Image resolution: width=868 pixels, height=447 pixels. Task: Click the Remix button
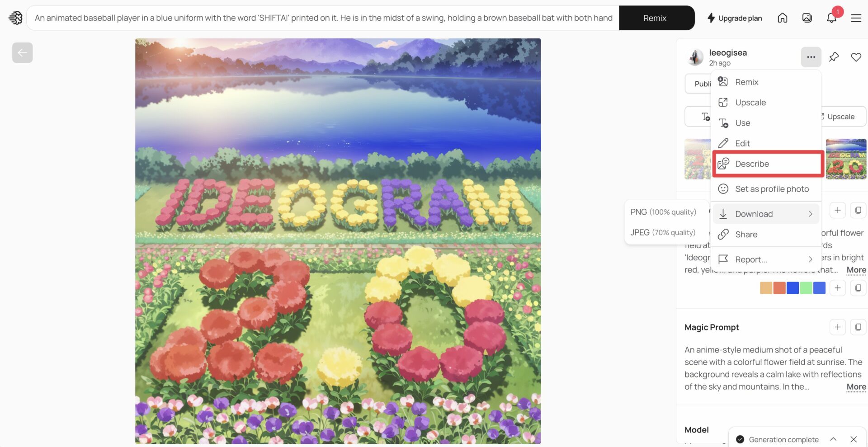pyautogui.click(x=656, y=18)
